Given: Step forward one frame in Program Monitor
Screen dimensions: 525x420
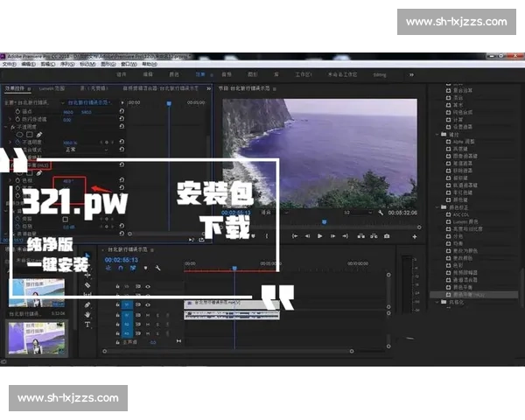Looking at the screenshot, I should (x=332, y=236).
